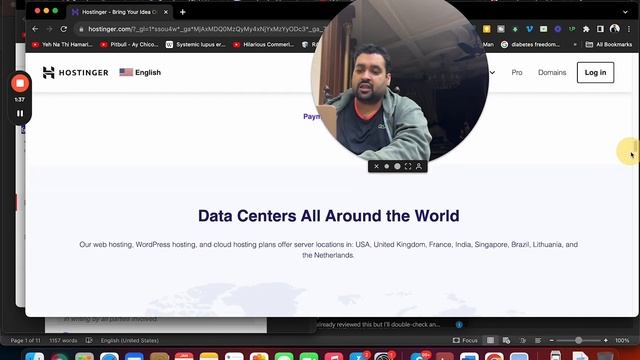Open the tab search chevron in Chrome

(x=625, y=12)
